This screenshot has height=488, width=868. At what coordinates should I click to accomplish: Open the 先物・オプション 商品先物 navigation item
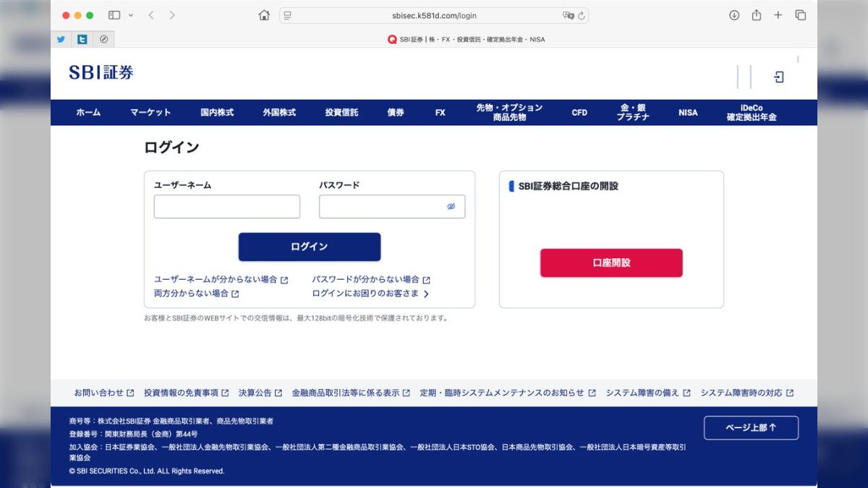509,112
